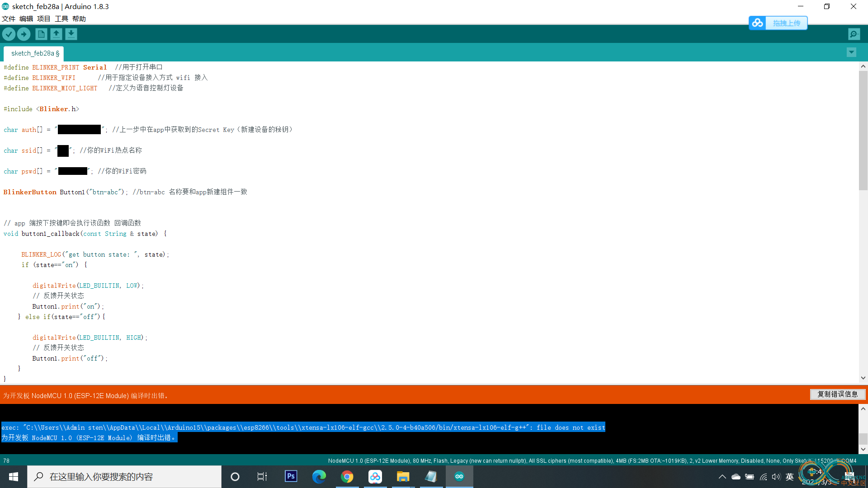Open Cortana circle icon
This screenshot has height=488, width=868.
pyautogui.click(x=235, y=477)
